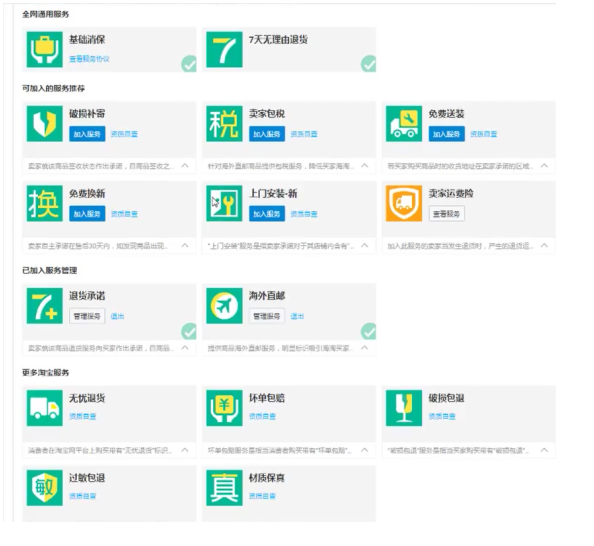Screen dimensions: 594x546
Task: Toggle the 7天无理由退货 checkmark badge
Action: click(x=368, y=64)
